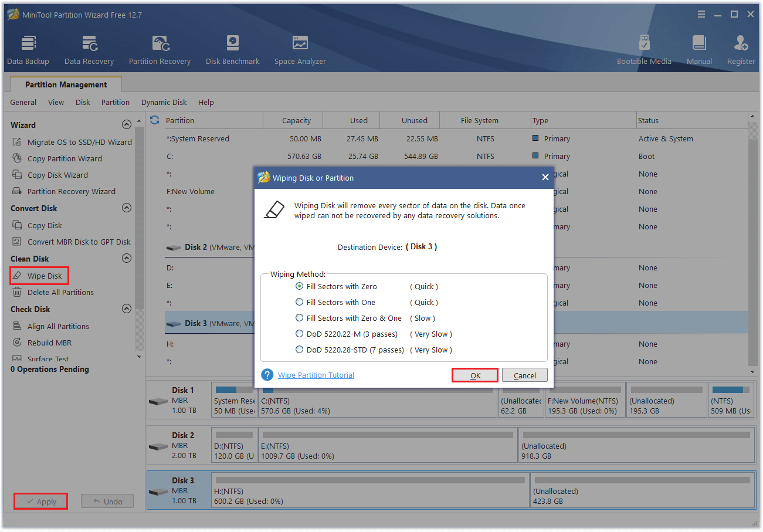Cancel the wiping dialog

click(525, 375)
